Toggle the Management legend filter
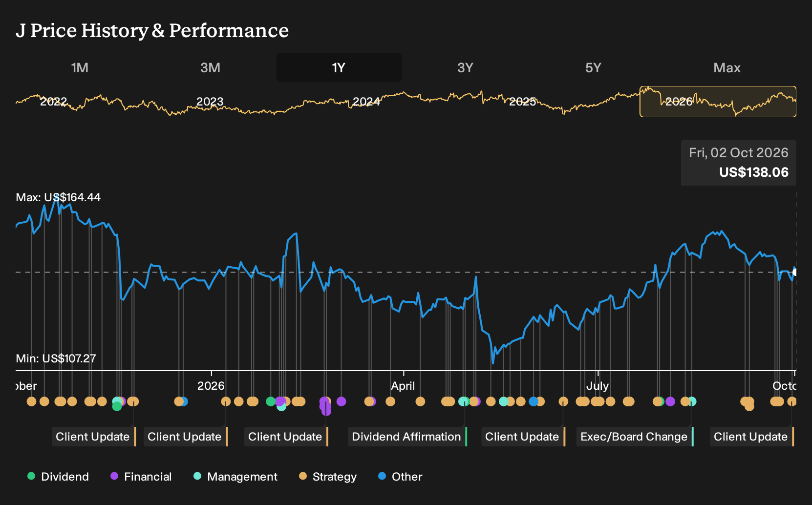812x505 pixels. tap(235, 477)
